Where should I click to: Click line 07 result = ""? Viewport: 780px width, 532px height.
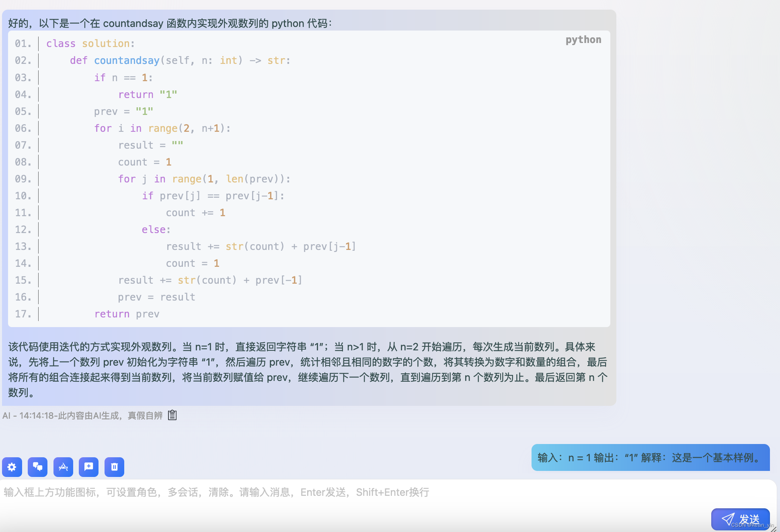tap(151, 145)
